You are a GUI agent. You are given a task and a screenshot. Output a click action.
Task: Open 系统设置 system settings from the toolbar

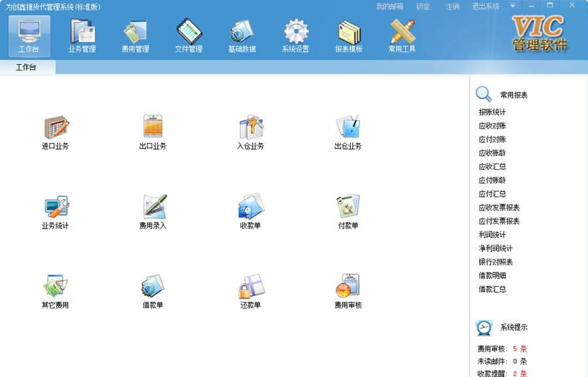[x=296, y=36]
